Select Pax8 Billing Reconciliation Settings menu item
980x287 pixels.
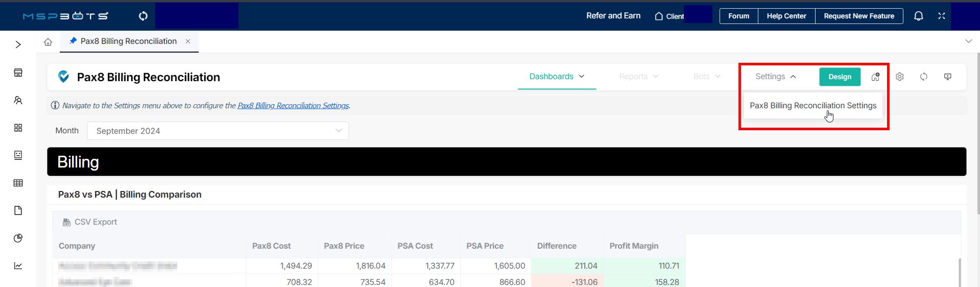coord(812,106)
